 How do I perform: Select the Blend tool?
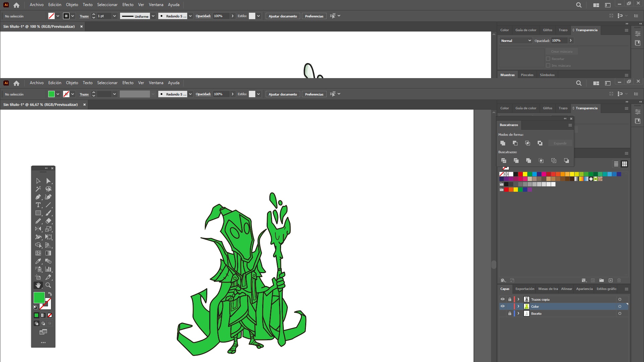(48, 261)
